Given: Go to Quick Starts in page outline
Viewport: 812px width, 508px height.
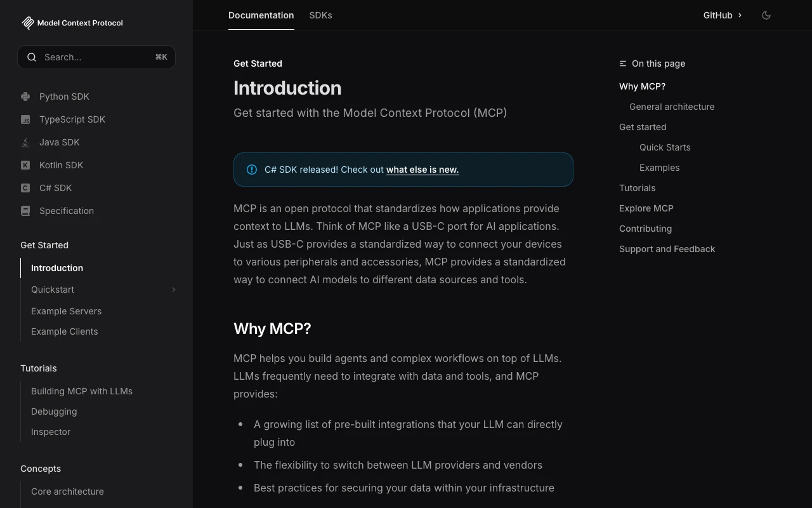Looking at the screenshot, I should [x=665, y=147].
